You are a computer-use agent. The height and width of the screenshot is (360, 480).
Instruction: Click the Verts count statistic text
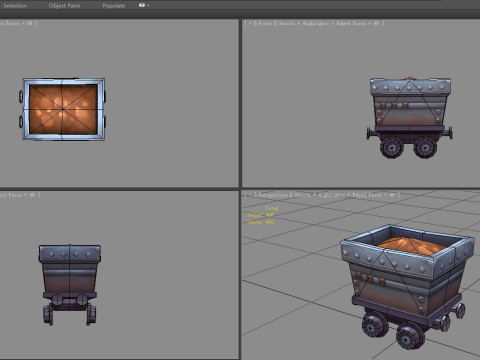[x=261, y=222]
